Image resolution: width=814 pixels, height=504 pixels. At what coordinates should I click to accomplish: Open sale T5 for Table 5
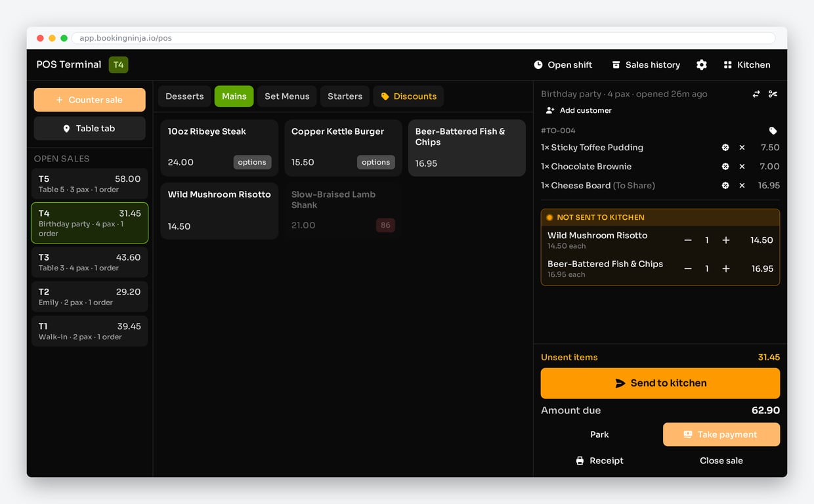[x=89, y=184]
